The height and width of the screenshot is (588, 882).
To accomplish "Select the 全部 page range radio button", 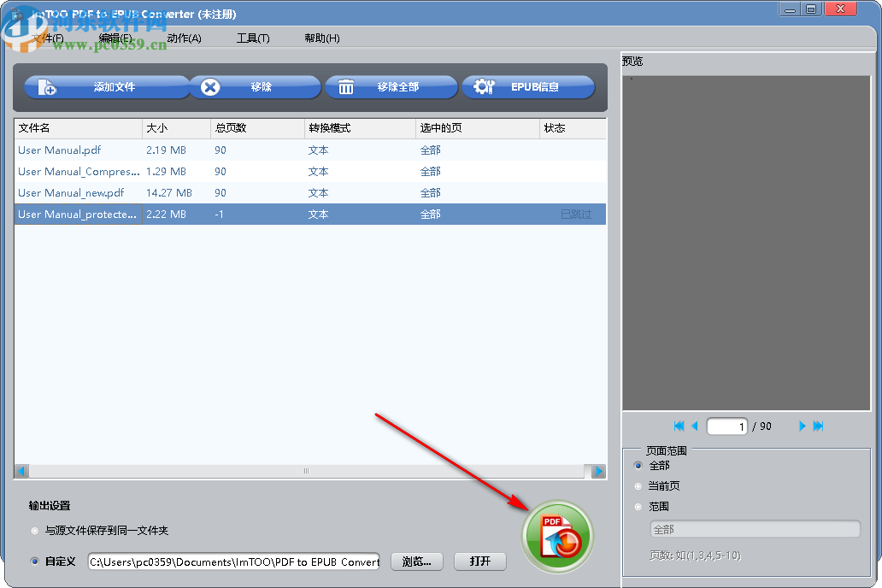I will 638,466.
